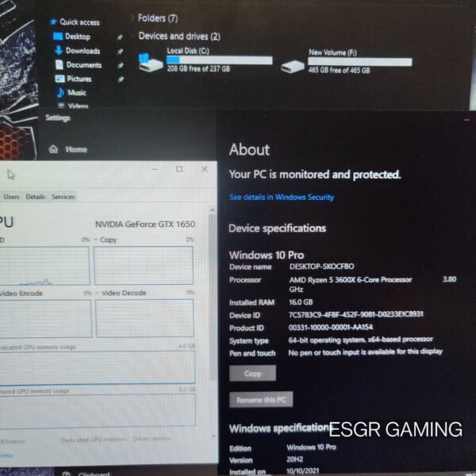Minimize the Task Manager window

point(155,168)
